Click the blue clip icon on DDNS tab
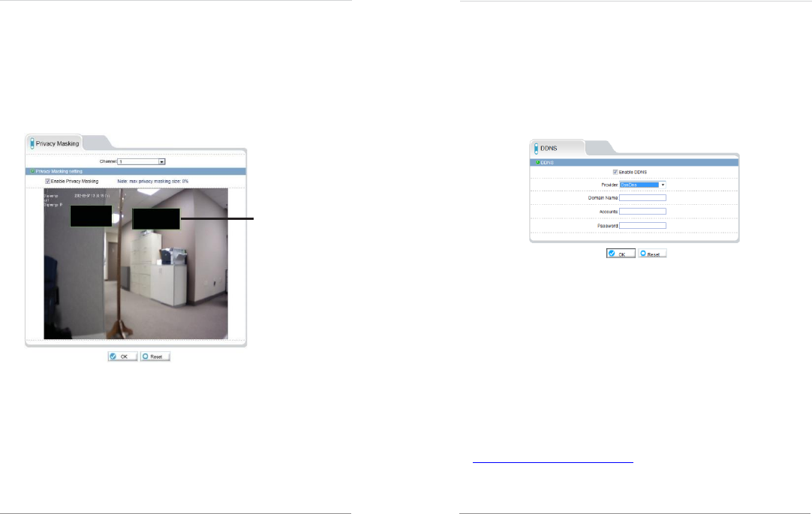Image resolution: width=812 pixels, height=514 pixels. (536, 149)
